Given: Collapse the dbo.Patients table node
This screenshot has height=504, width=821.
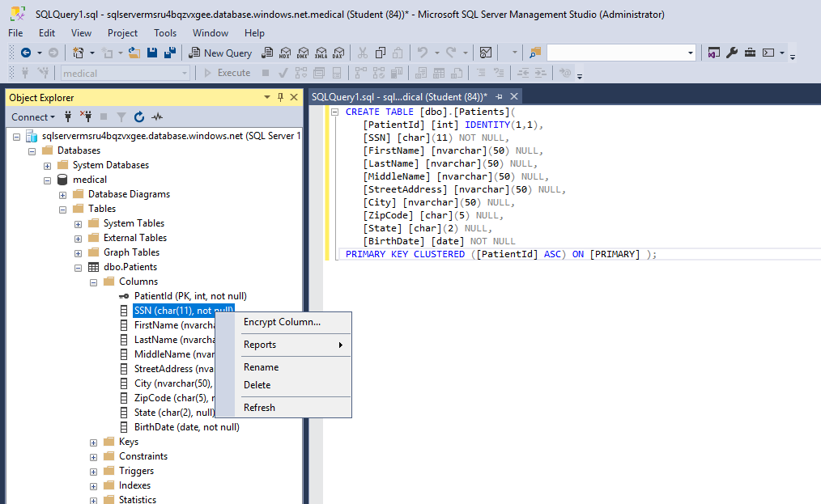Looking at the screenshot, I should pos(78,268).
